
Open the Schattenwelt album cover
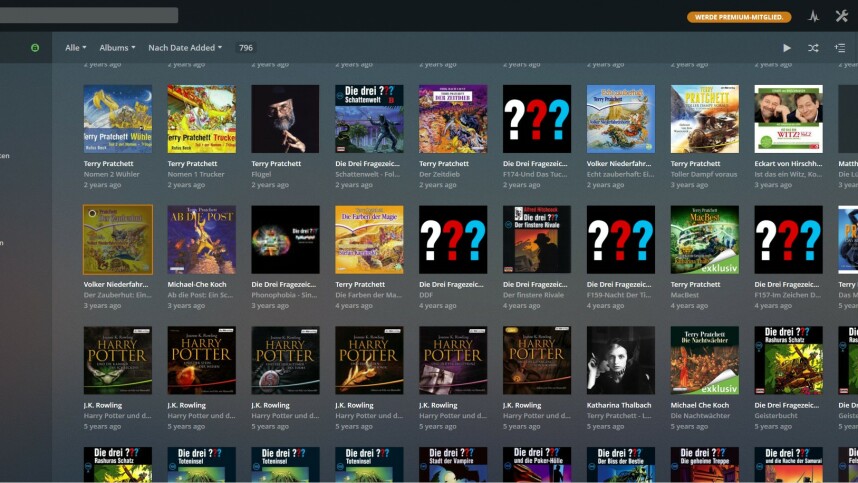coord(369,119)
